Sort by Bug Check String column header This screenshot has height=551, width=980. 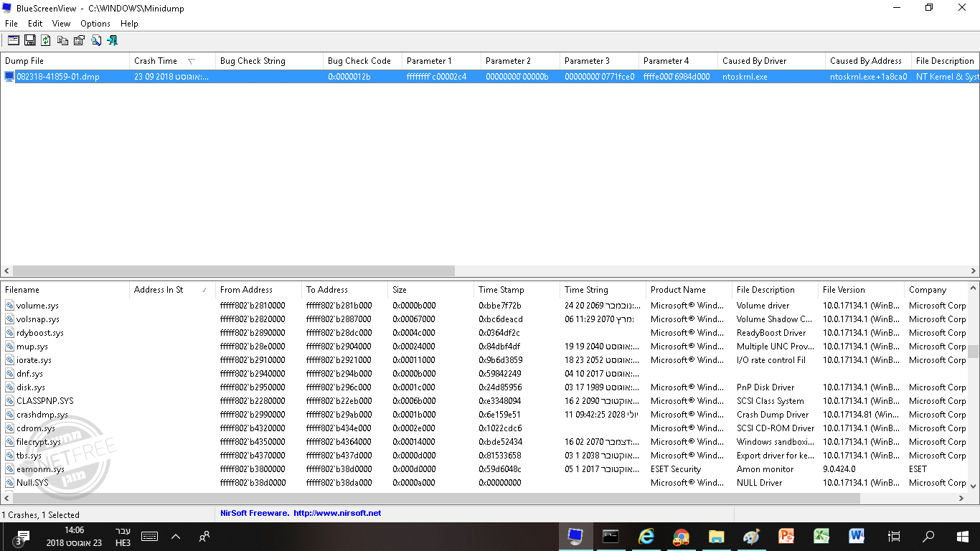[x=269, y=61]
